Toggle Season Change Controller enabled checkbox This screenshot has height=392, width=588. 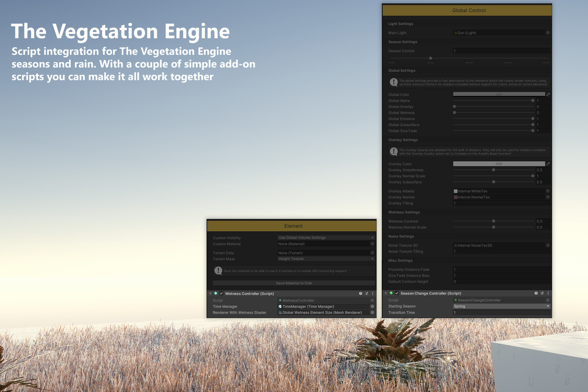pyautogui.click(x=397, y=294)
